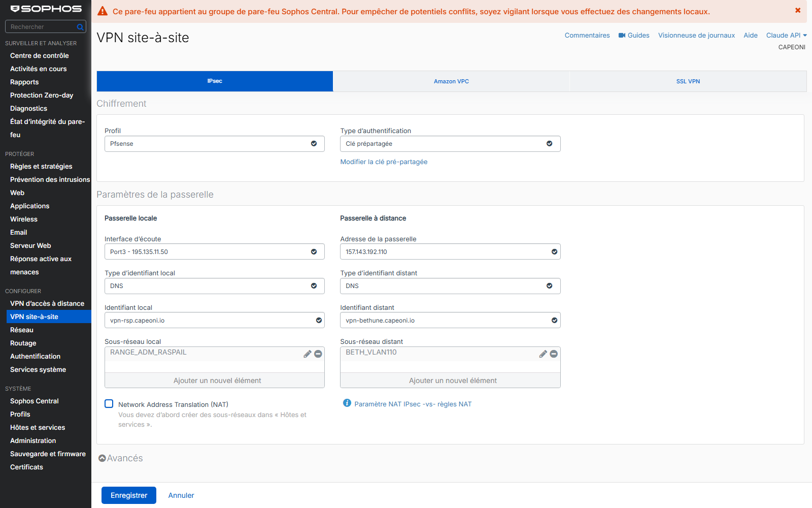
Task: Click the Guides video camera icon
Action: [622, 36]
